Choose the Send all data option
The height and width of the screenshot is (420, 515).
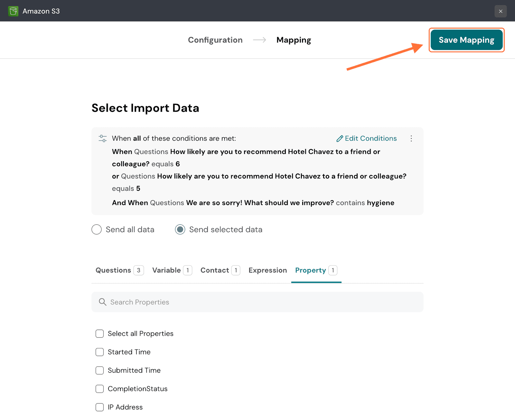(97, 229)
